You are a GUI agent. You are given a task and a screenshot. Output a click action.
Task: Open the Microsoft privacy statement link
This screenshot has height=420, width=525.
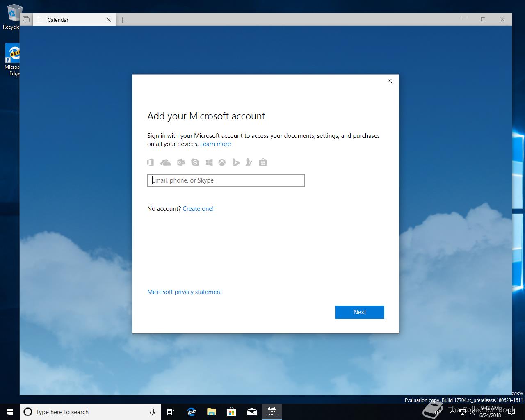[185, 292]
